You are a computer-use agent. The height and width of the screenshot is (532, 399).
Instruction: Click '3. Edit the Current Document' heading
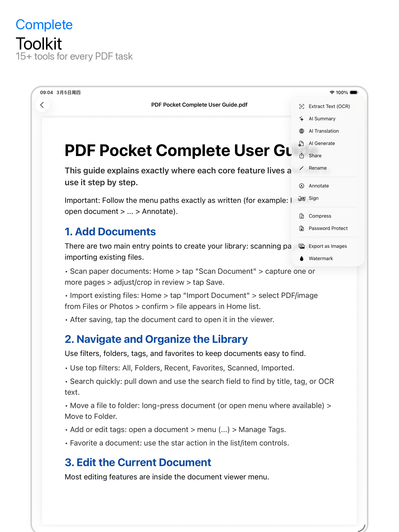[138, 462]
